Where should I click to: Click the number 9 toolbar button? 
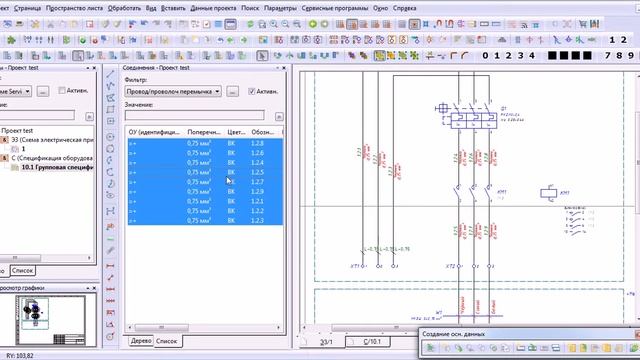631,56
